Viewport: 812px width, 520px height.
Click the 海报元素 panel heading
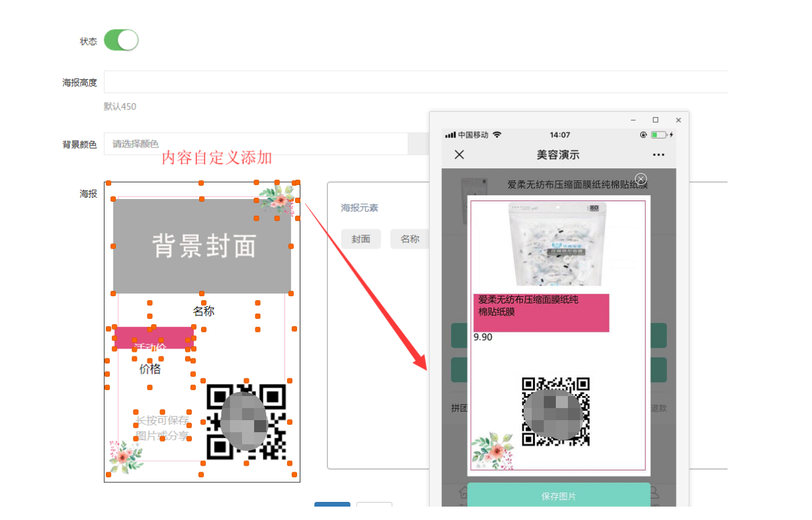point(359,208)
